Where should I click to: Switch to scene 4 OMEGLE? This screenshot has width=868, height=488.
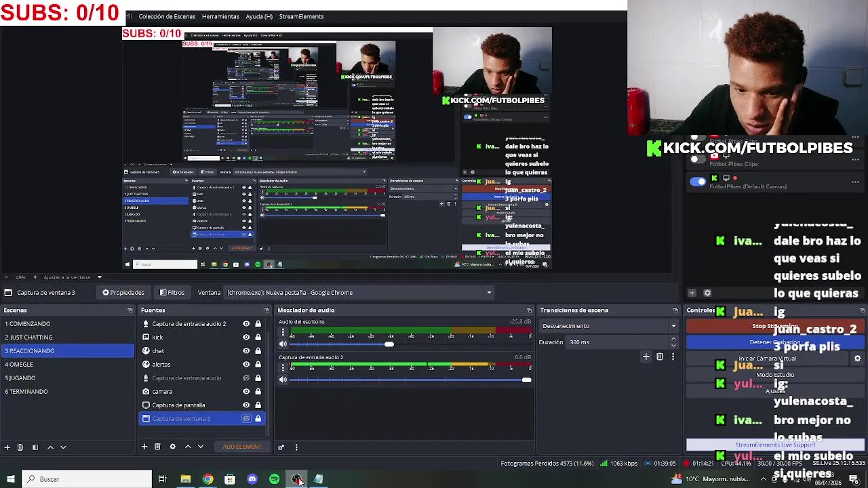tap(68, 365)
